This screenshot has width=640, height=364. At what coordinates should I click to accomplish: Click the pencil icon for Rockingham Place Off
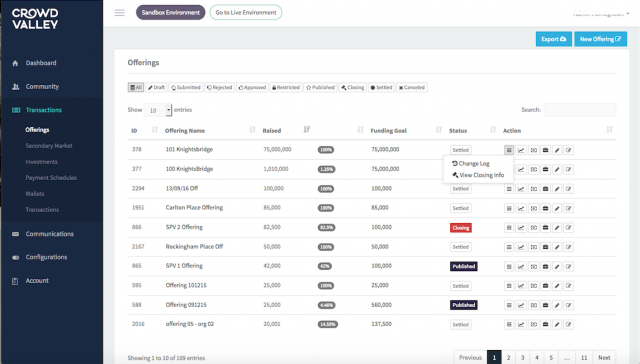point(557,247)
